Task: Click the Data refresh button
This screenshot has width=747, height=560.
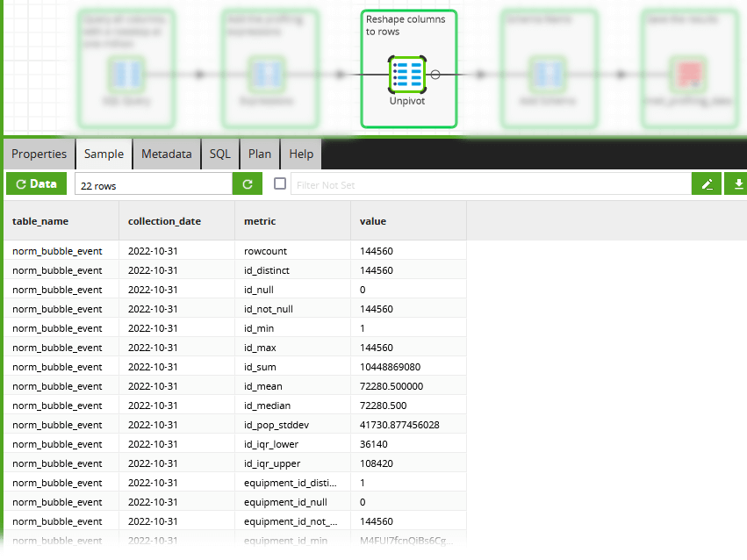Action: 36,183
